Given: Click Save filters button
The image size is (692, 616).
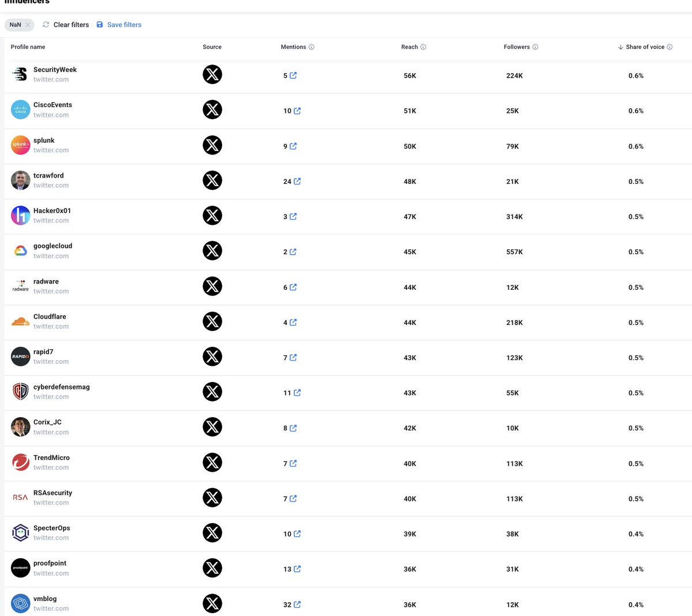Looking at the screenshot, I should click(x=119, y=25).
